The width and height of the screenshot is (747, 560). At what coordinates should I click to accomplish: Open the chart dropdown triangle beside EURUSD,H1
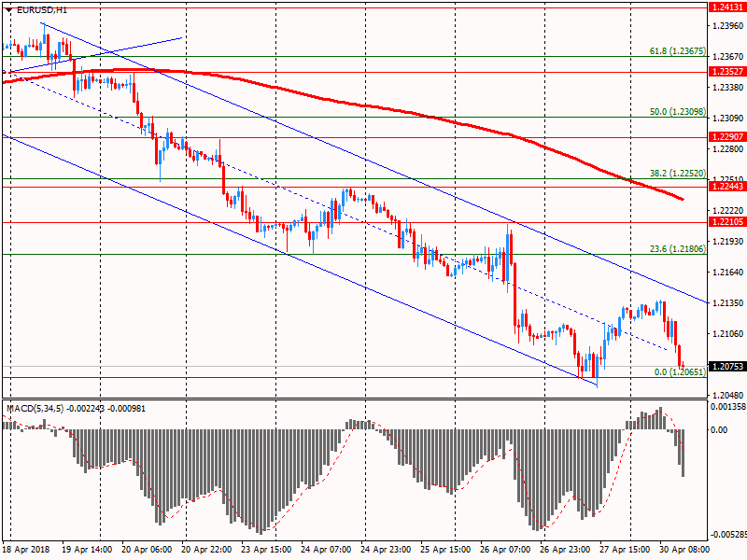pyautogui.click(x=9, y=9)
